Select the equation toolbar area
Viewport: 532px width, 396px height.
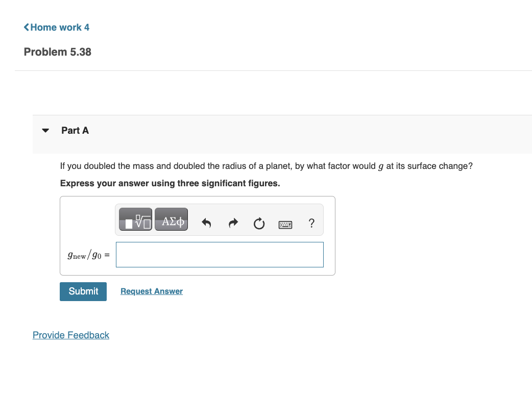point(220,220)
